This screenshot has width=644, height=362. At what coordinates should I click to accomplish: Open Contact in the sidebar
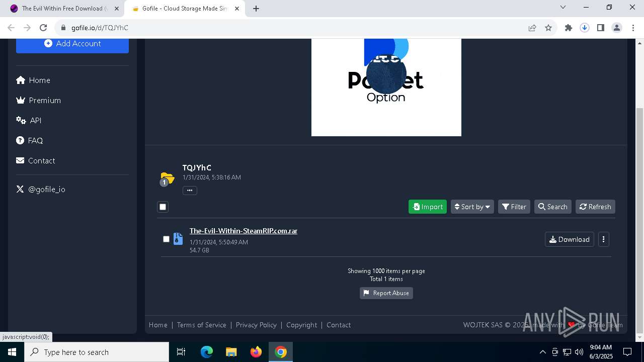click(x=36, y=161)
